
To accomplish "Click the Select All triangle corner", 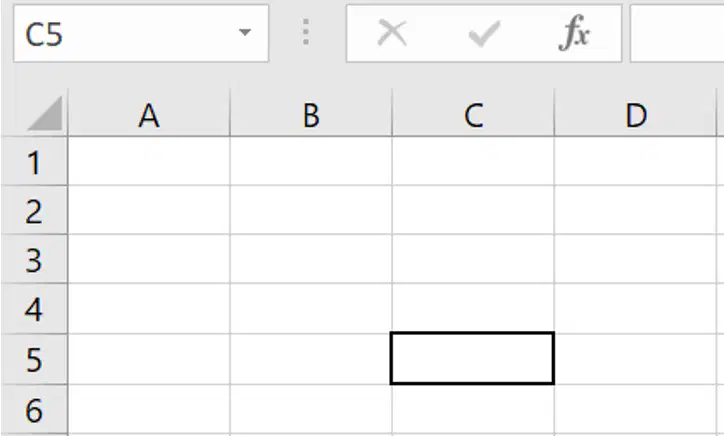I will tap(45, 113).
